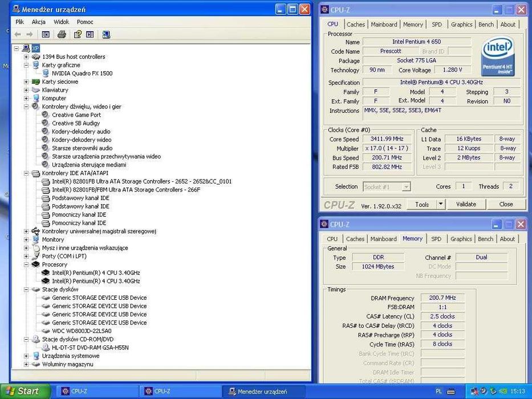
Task: Click the keyboard icon beside PL indicator
Action: point(451,392)
